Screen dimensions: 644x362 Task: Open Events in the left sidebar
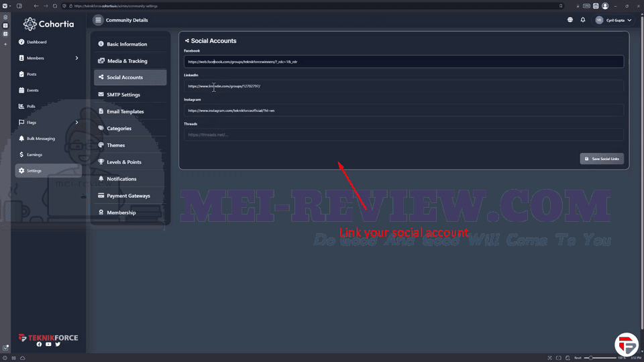click(32, 90)
